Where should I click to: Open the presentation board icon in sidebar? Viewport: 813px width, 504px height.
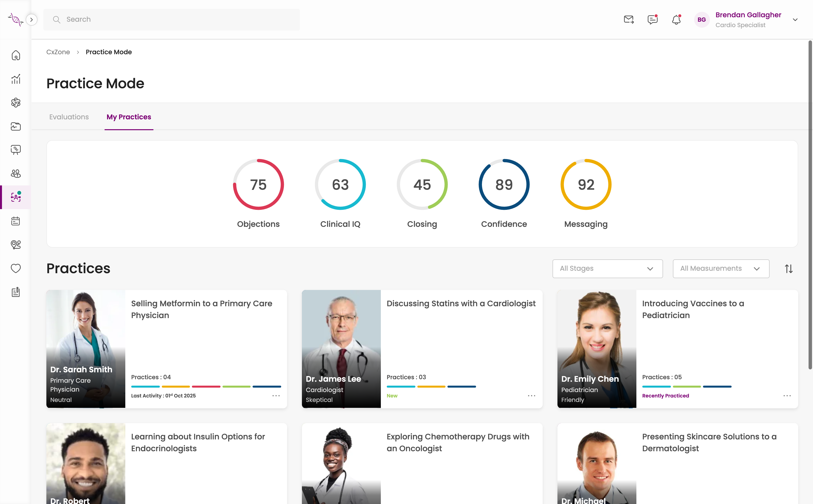point(16,150)
